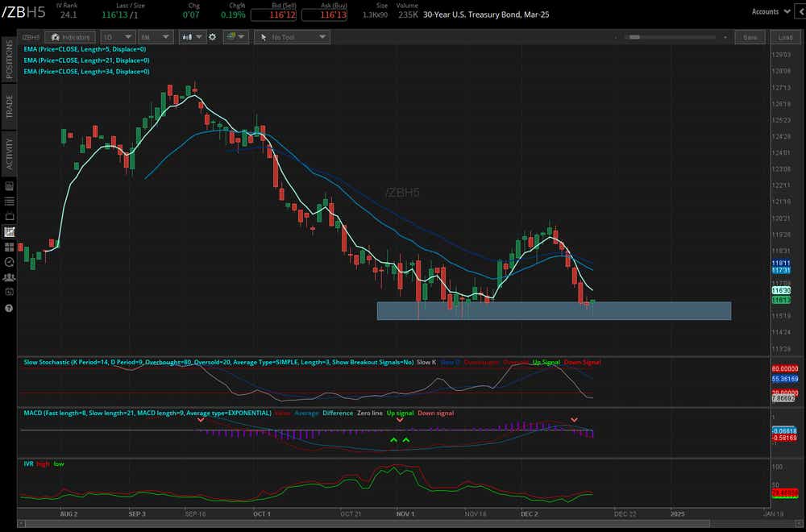
Task: Click the IV Rank 24.1 value
Action: 69,15
